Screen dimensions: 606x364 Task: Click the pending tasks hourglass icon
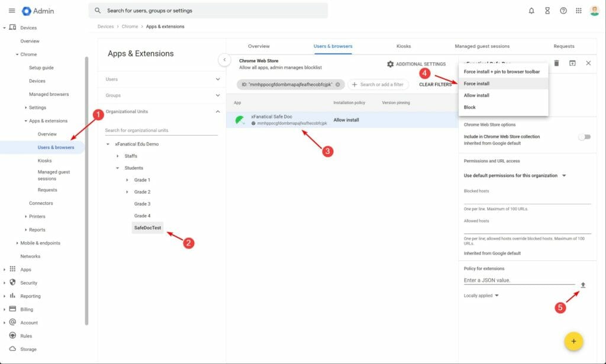[547, 10]
